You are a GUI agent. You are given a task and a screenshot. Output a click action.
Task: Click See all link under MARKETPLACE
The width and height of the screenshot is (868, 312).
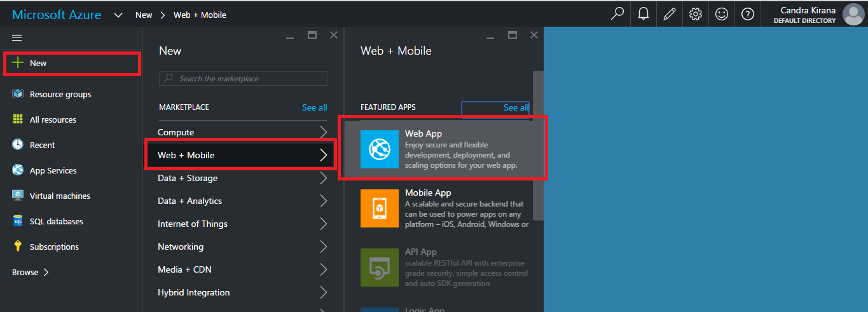click(315, 107)
